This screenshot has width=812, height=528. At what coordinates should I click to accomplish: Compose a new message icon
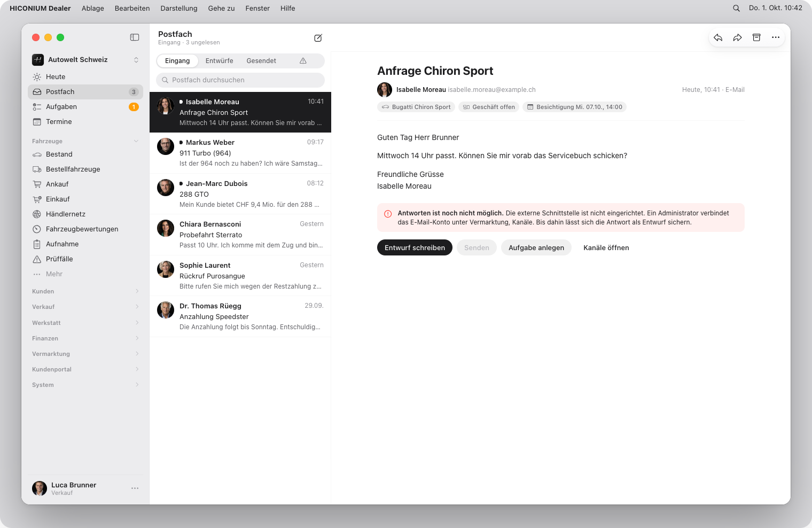coord(318,38)
